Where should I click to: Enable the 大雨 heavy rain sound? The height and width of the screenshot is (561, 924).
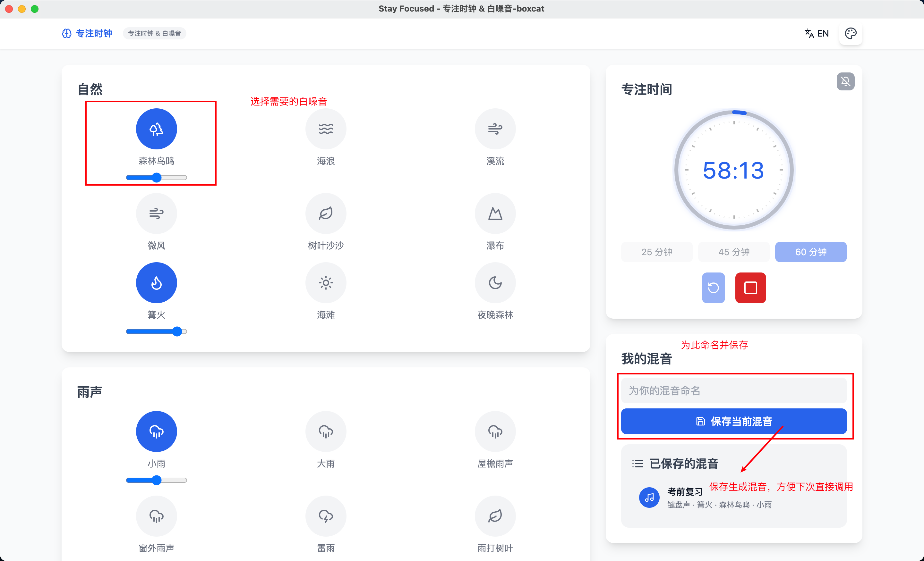pos(326,432)
